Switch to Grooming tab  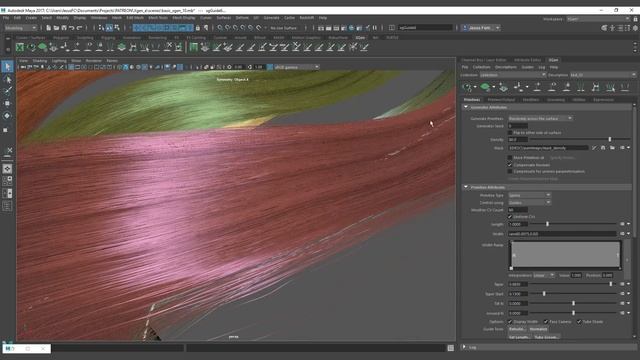point(556,100)
